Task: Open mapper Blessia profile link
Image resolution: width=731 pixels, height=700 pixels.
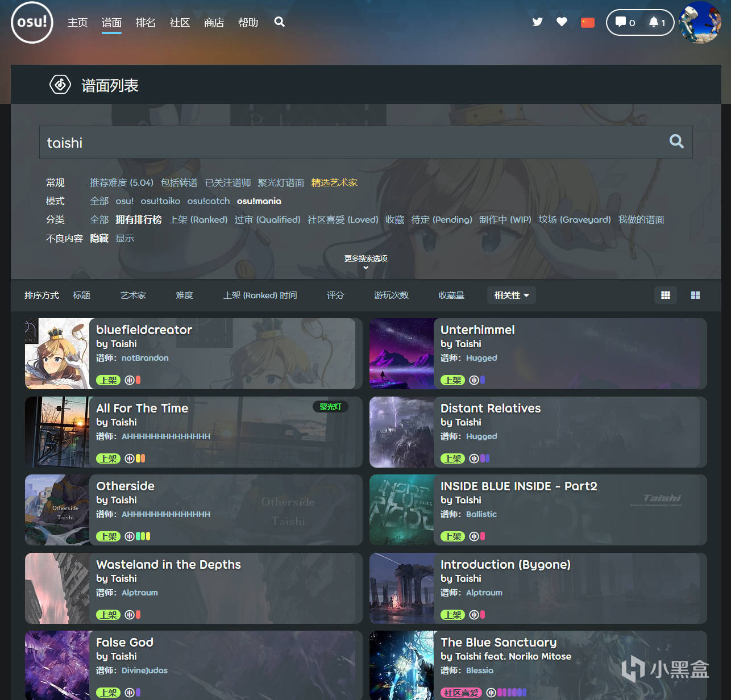Action: coord(480,670)
